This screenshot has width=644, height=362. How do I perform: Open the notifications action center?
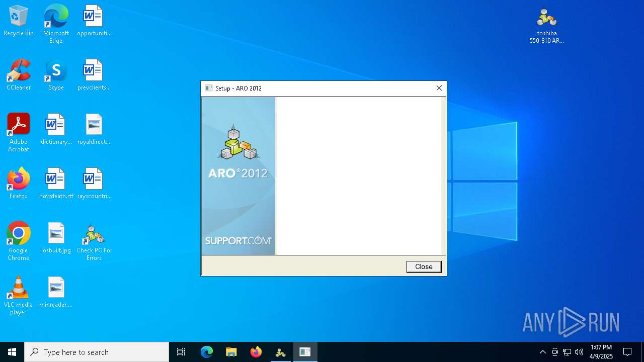(627, 352)
